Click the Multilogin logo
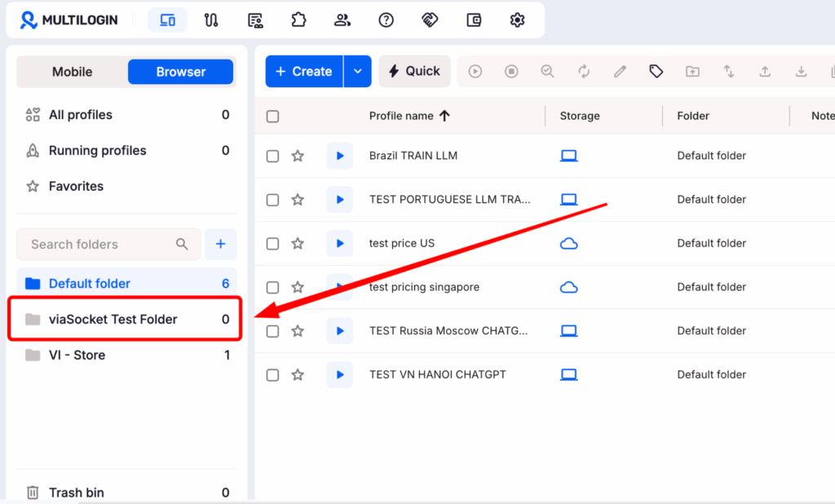The image size is (835, 504). point(68,20)
